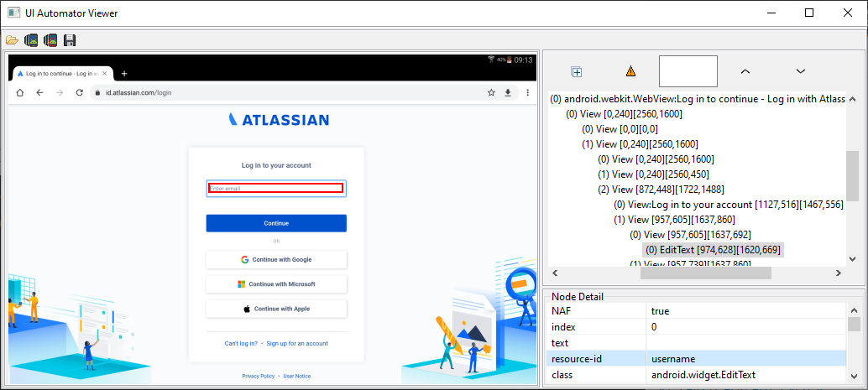Viewport: 868px width, 390px height.
Task: Open a new browser tab with plus
Action: pos(124,74)
